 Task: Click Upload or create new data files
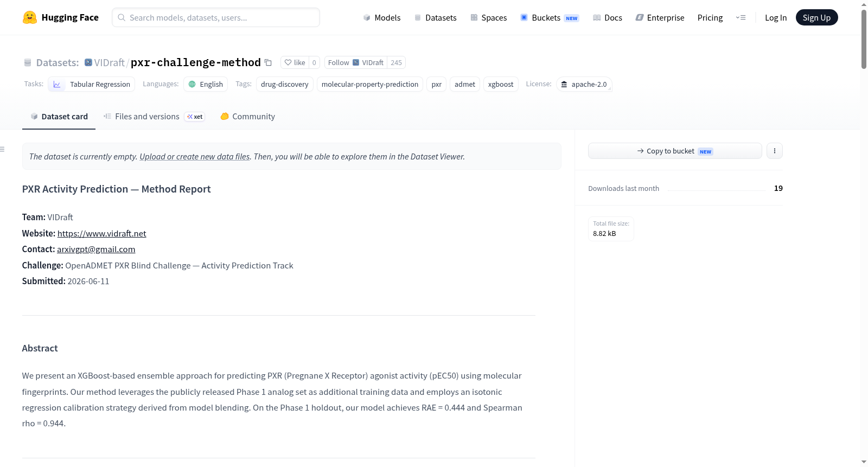195,156
